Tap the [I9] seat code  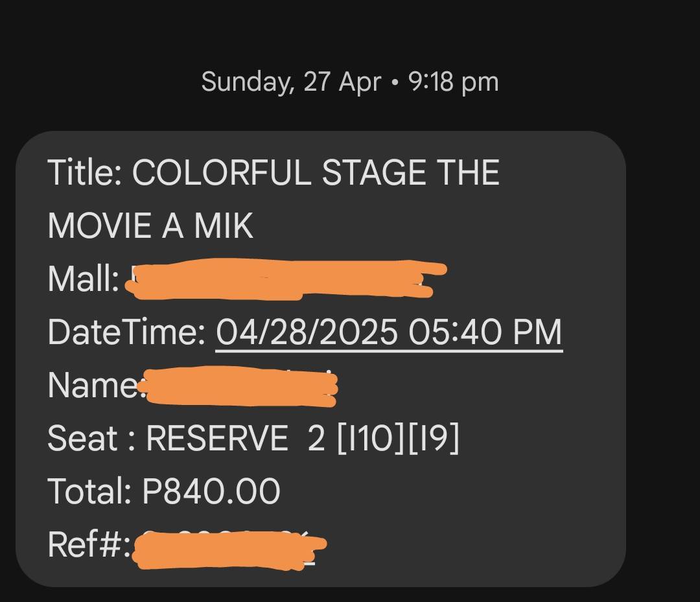pos(433,439)
